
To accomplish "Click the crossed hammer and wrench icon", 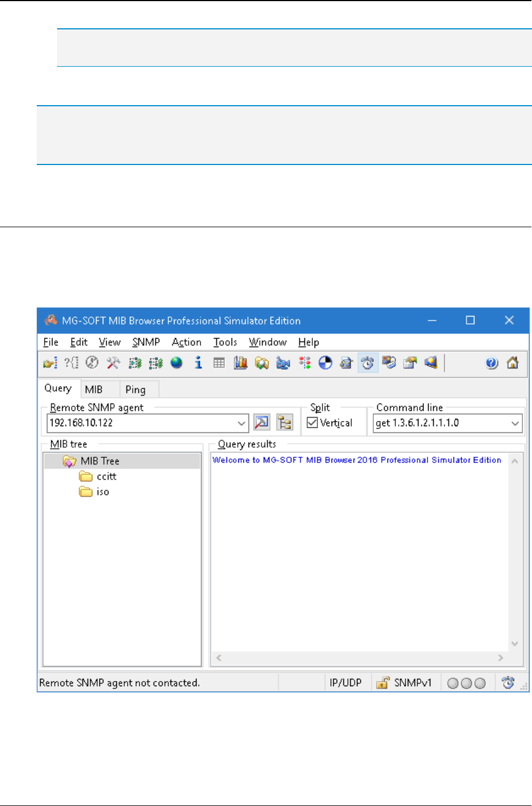I will click(x=114, y=363).
